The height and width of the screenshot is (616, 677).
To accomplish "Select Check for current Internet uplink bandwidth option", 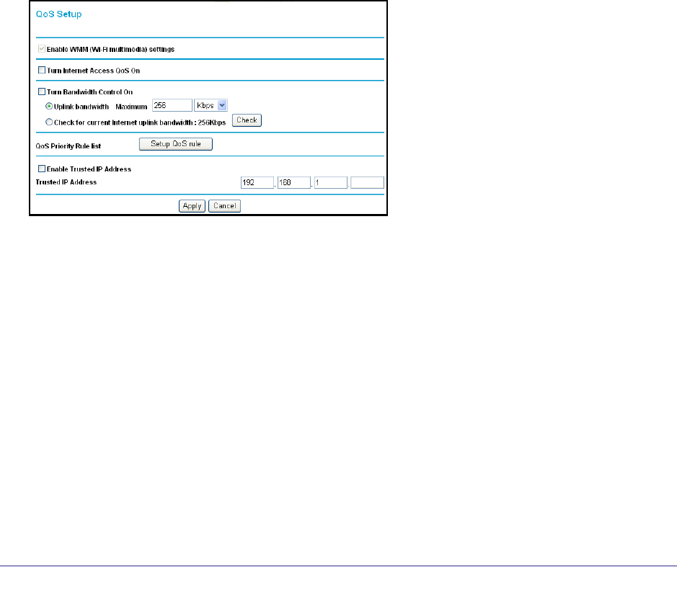I will [49, 122].
